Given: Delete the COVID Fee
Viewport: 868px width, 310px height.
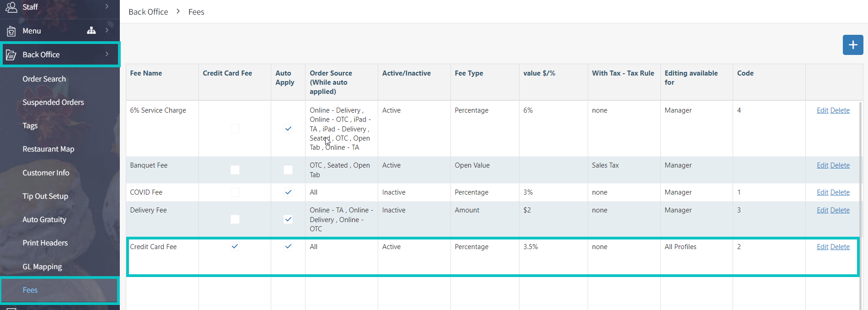Looking at the screenshot, I should 840,192.
